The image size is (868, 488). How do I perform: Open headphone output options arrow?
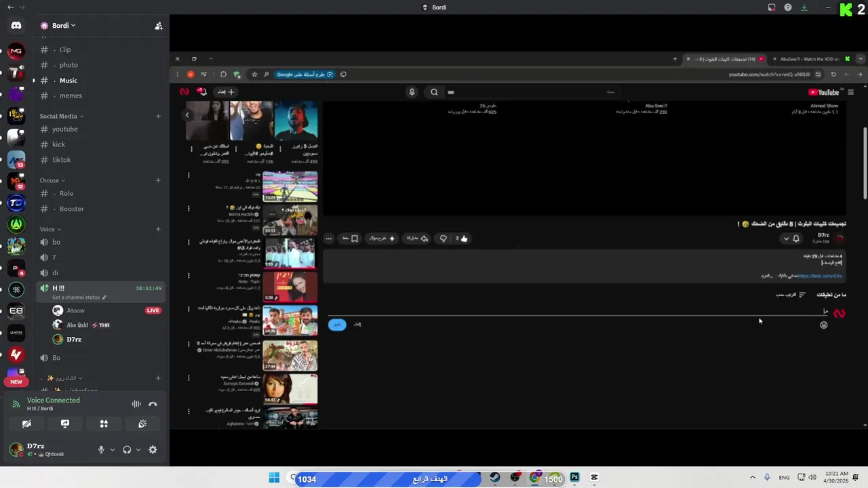[x=138, y=449]
